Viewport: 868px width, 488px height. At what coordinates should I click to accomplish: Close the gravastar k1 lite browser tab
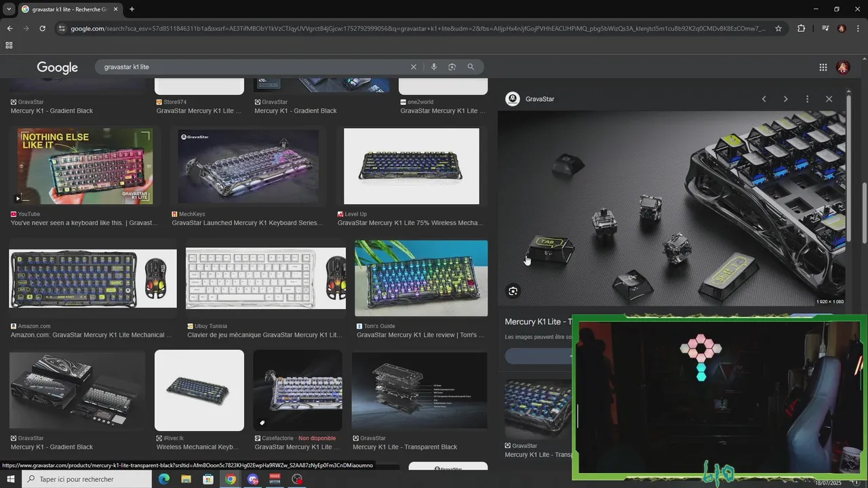pos(116,9)
